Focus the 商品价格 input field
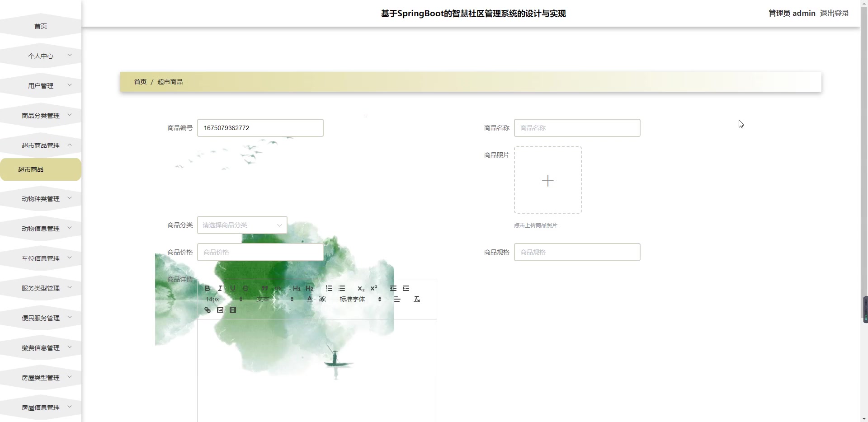Screen dimensions: 868x422 (x=260, y=252)
